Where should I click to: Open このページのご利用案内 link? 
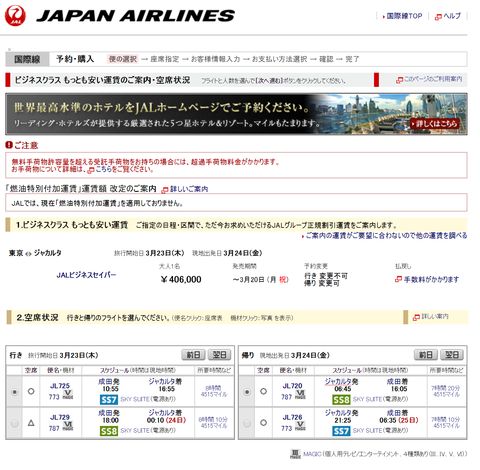click(433, 79)
